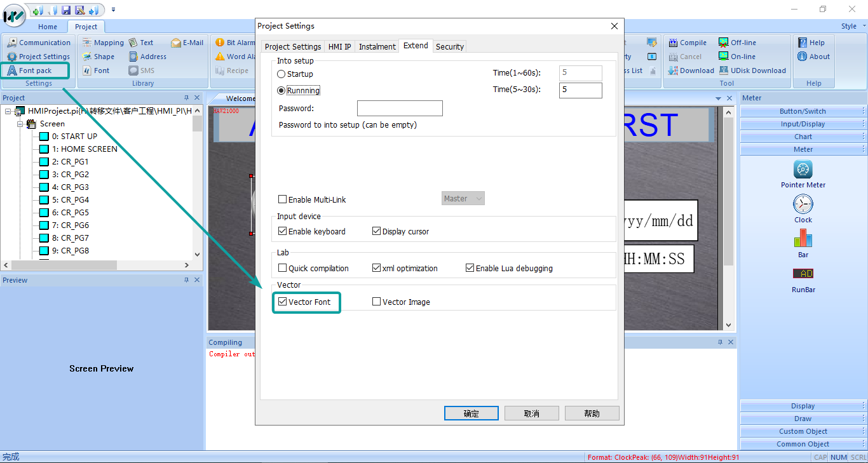
Task: Open the Text library icon
Action: click(x=133, y=43)
